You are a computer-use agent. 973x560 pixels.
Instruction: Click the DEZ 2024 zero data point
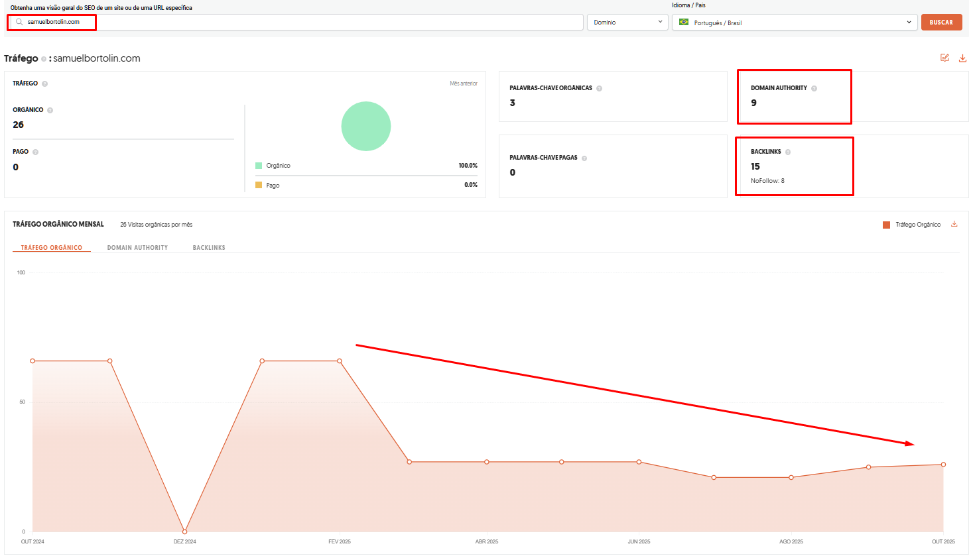[184, 532]
